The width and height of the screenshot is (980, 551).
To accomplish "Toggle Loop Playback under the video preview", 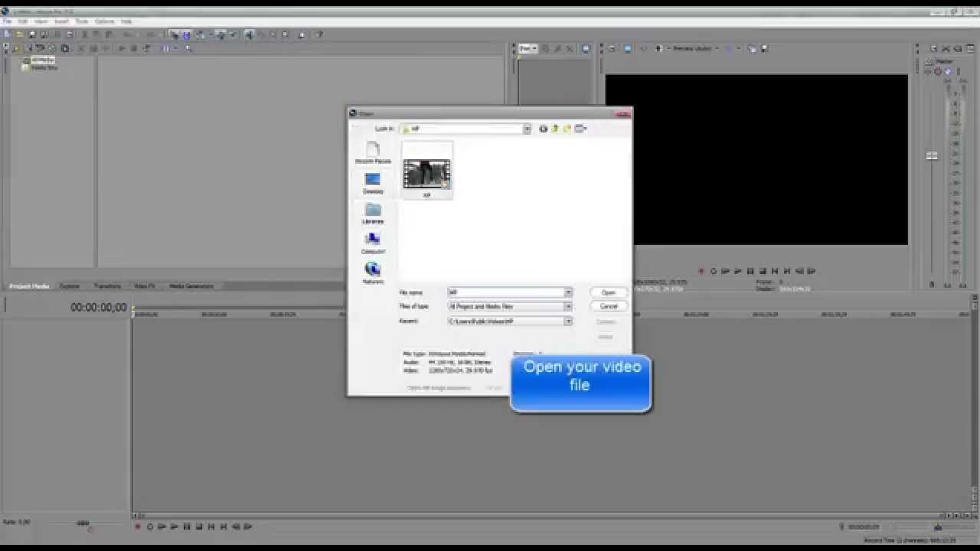I will pyautogui.click(x=713, y=271).
